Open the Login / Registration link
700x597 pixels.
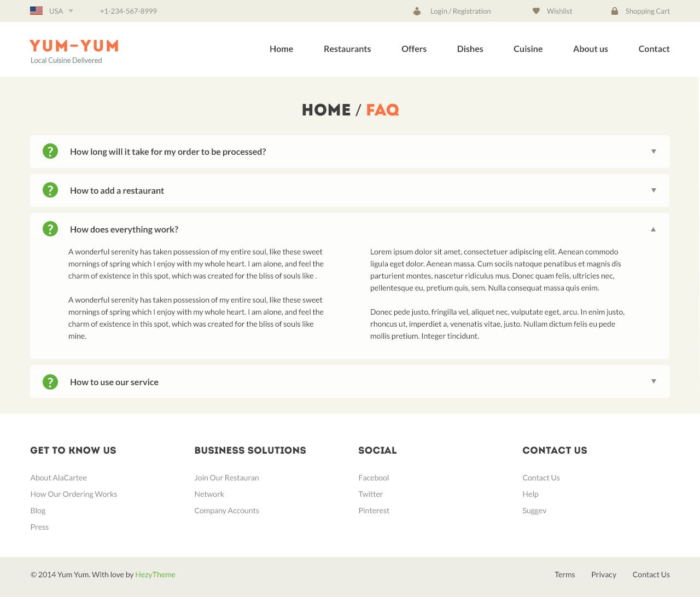pyautogui.click(x=460, y=11)
